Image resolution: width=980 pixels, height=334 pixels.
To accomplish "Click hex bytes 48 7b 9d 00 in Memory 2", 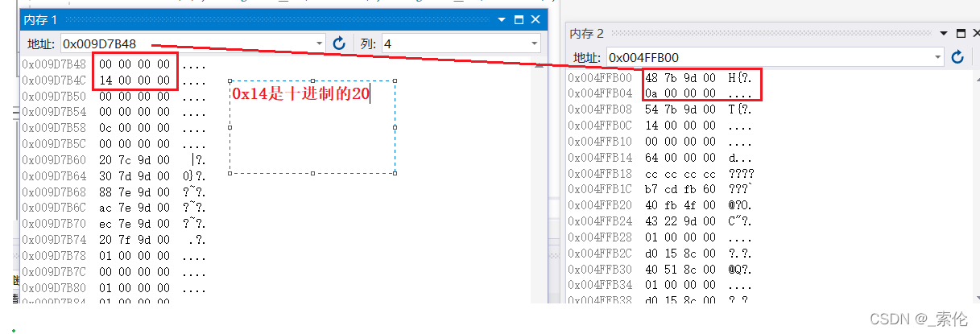I will (680, 78).
